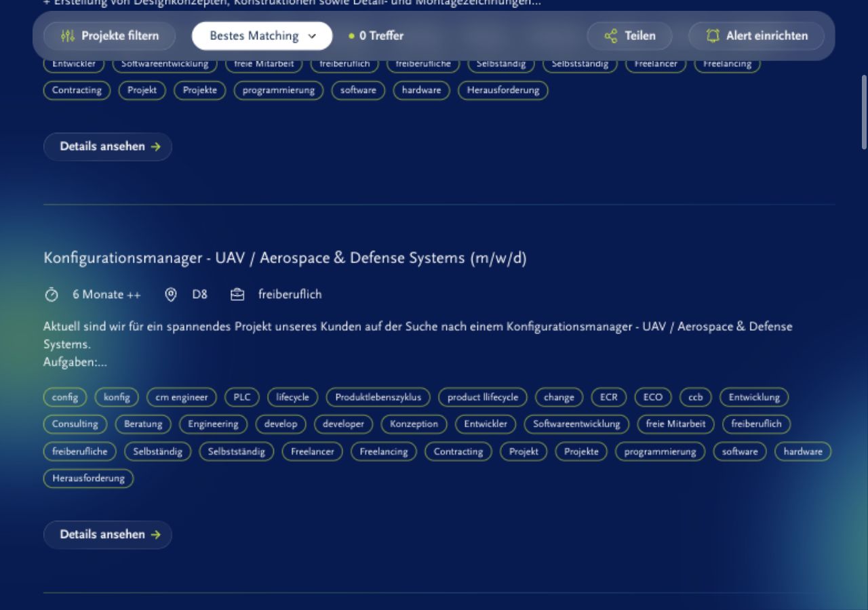
Task: Select the developer tag
Action: (x=344, y=424)
